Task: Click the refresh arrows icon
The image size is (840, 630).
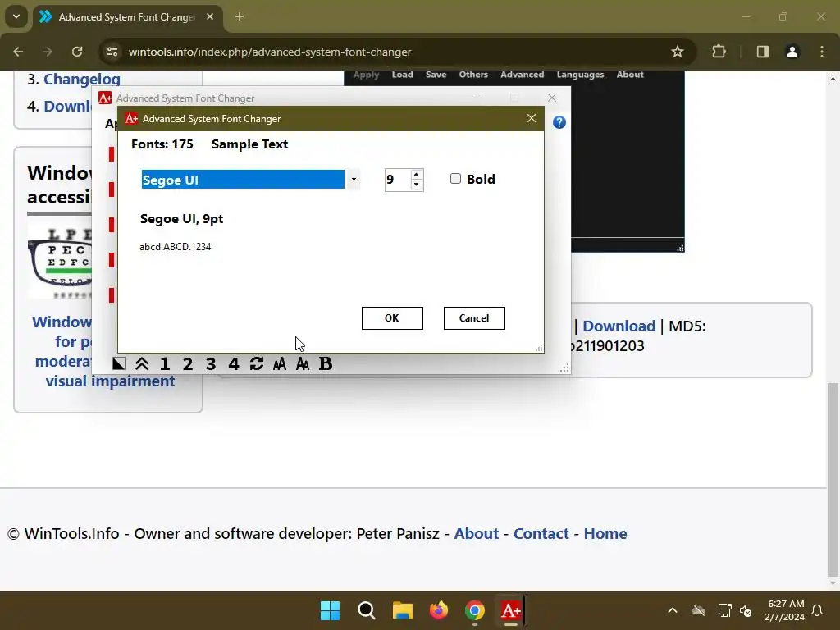Action: [257, 363]
